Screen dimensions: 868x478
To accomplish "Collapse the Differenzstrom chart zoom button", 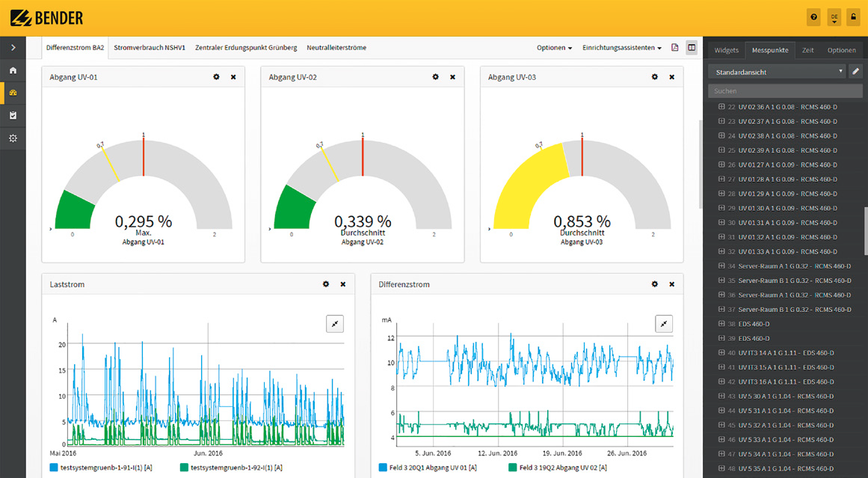I will tap(664, 324).
